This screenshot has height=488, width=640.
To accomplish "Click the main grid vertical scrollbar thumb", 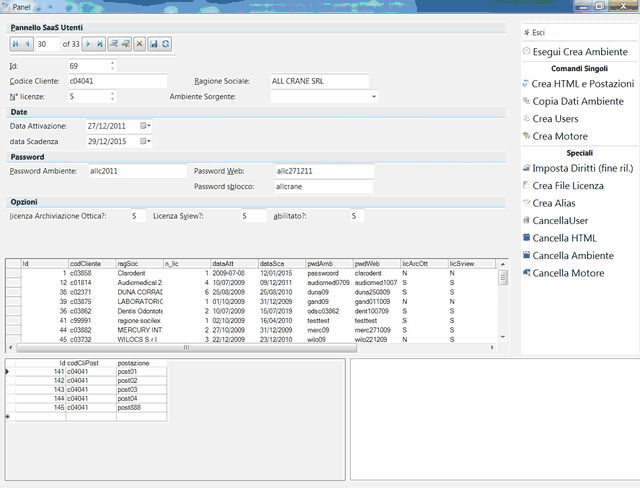I will tap(503, 278).
